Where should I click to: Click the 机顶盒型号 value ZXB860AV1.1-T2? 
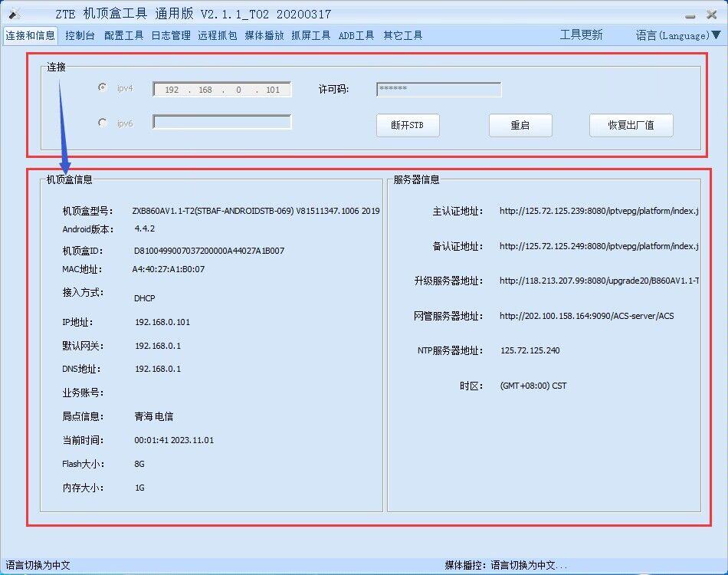tap(256, 211)
